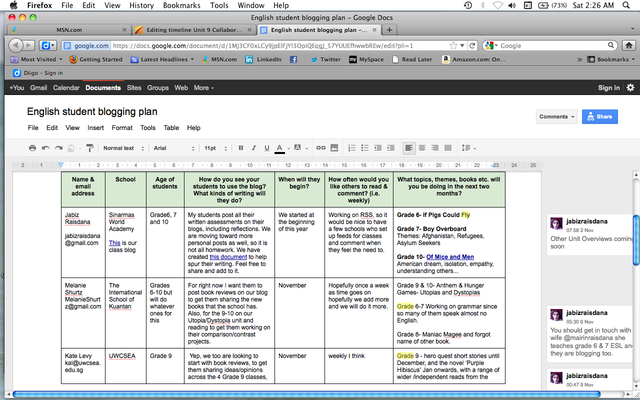This screenshot has height=400, width=640.
Task: Open the Normal text style dropdown
Action: coord(124,148)
